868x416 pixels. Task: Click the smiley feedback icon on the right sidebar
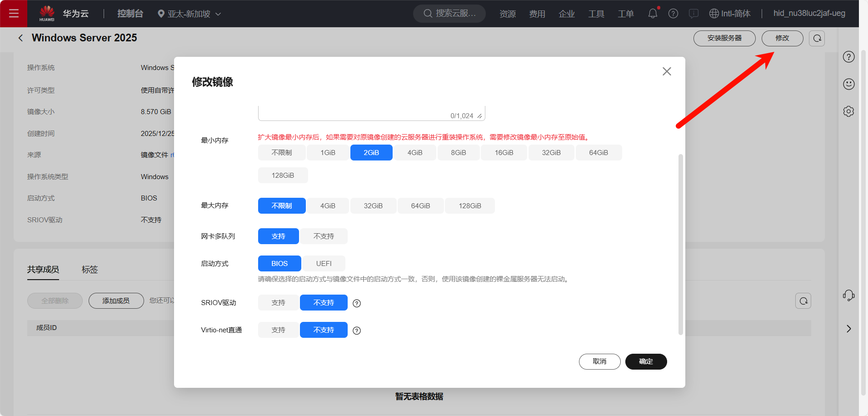point(849,84)
